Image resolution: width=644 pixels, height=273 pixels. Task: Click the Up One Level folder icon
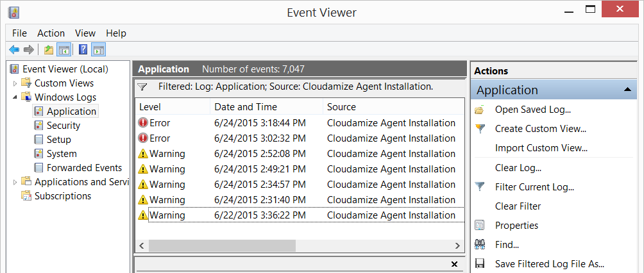pyautogui.click(x=49, y=49)
